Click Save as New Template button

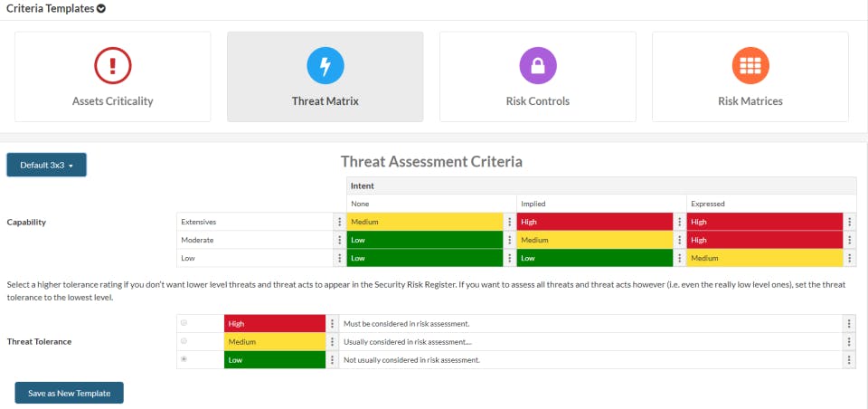click(x=70, y=393)
